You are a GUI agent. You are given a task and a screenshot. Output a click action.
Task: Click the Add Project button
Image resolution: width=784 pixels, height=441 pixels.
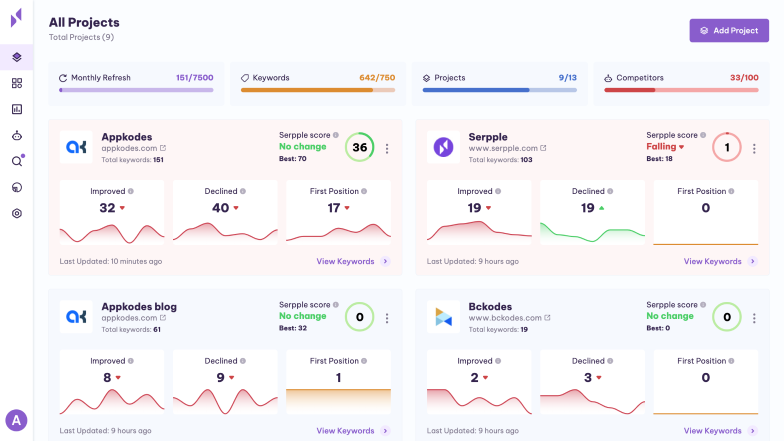coord(729,30)
